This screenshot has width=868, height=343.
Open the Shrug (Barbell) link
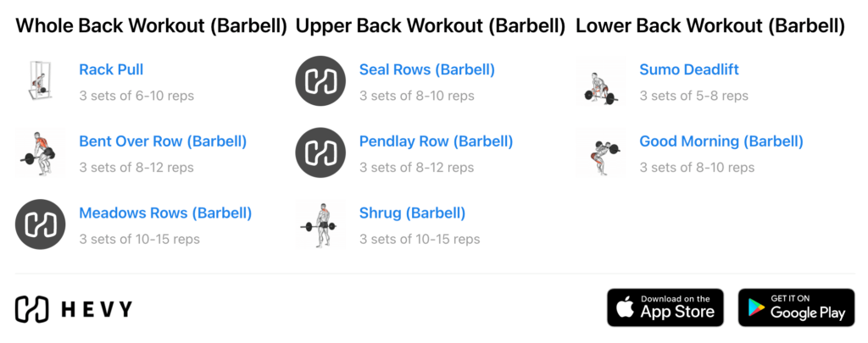[x=412, y=213]
